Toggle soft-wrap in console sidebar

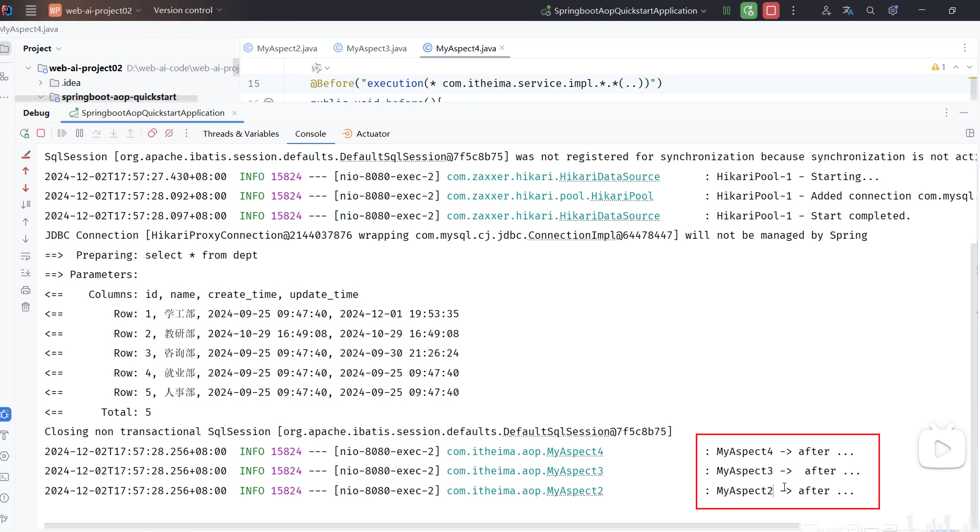(26, 256)
